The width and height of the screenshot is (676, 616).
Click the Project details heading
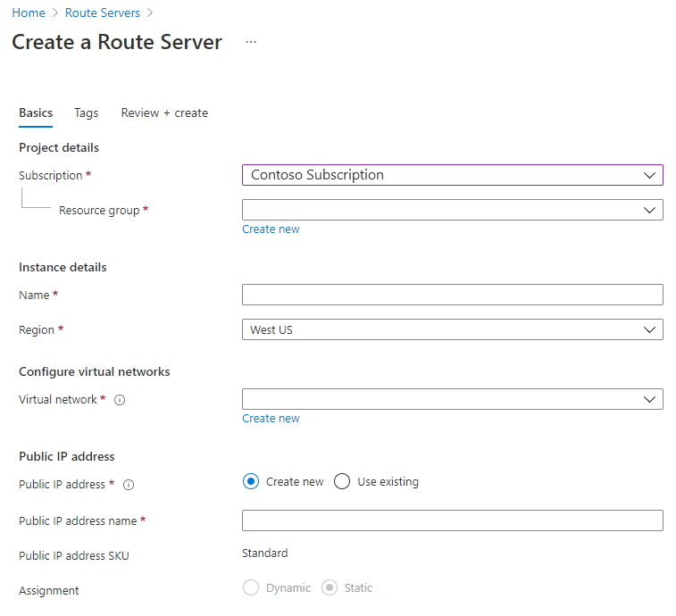point(59,148)
